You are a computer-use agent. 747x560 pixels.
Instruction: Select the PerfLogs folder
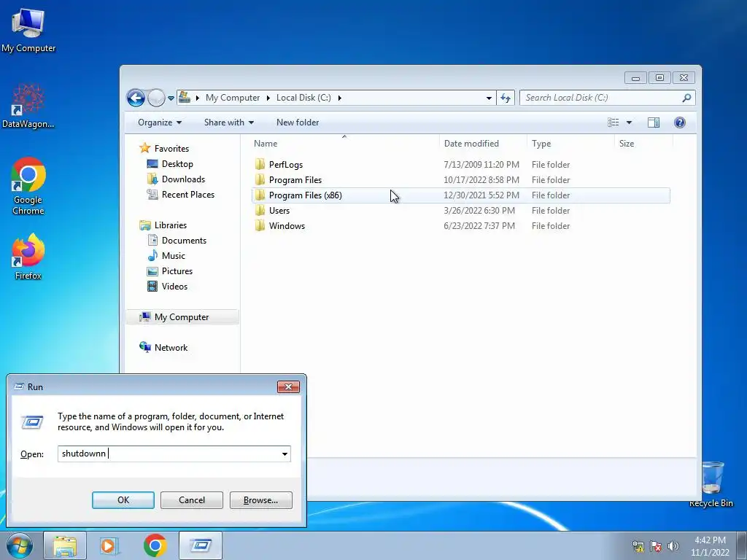point(285,165)
